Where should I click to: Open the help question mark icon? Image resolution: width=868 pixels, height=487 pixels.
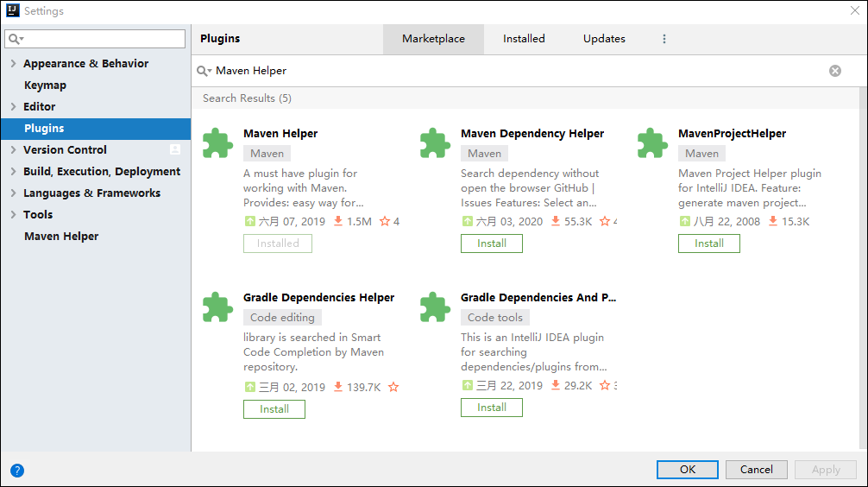(17, 471)
